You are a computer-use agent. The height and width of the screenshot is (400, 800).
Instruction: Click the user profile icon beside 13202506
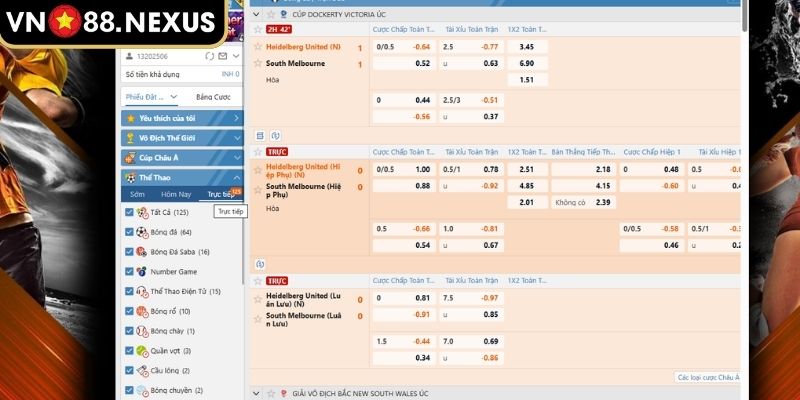[130, 56]
